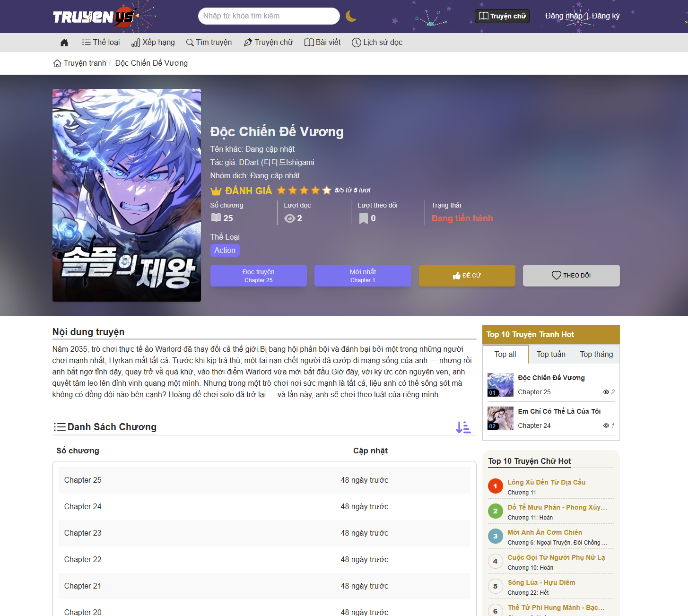Image resolution: width=688 pixels, height=616 pixels.
Task: Switch to the Top tuần tab
Action: point(551,355)
